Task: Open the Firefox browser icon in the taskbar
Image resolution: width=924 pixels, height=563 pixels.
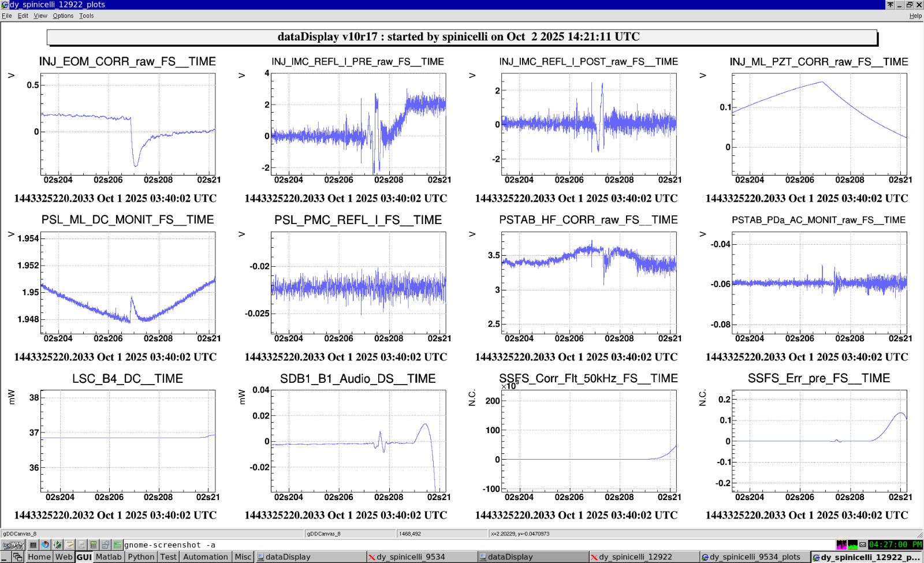Action: point(46,545)
